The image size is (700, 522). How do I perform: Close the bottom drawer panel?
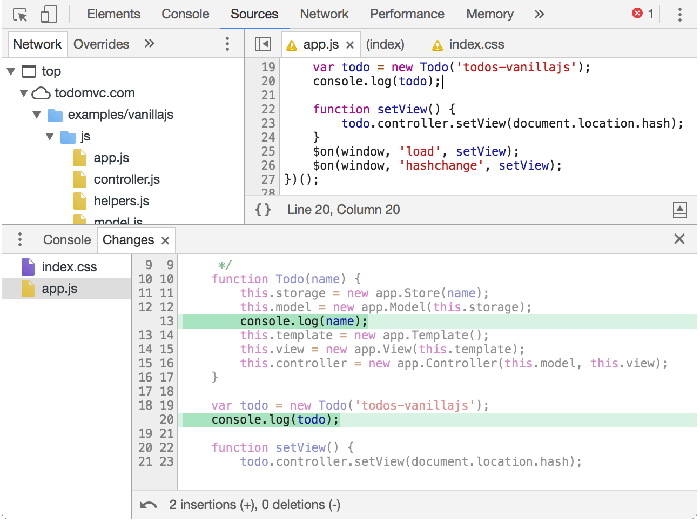(x=679, y=239)
